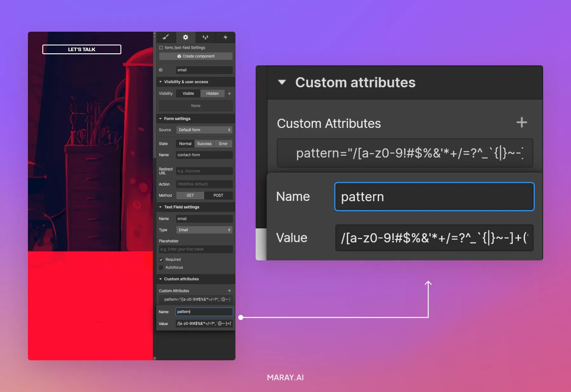This screenshot has height=392, width=571.
Task: Add a new custom attribute with the plus icon
Action: coord(229,291)
